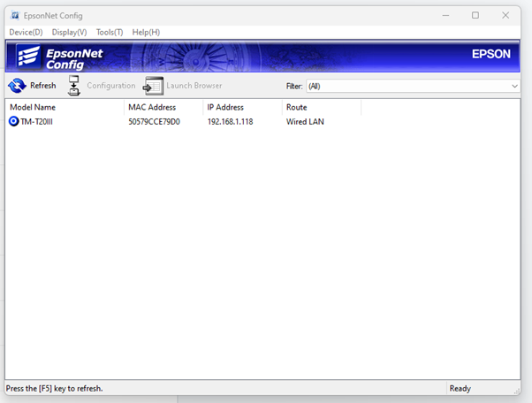Click MAC address 50579CCE79D0
Viewport: 532px width, 403px height.
click(154, 121)
